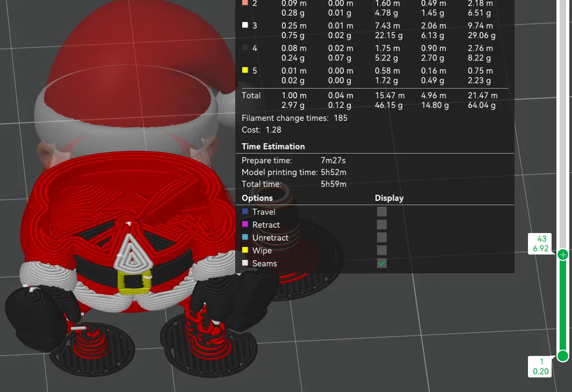Uncheck the Seams display checkbox
Screen dimensions: 572x392
click(x=381, y=263)
